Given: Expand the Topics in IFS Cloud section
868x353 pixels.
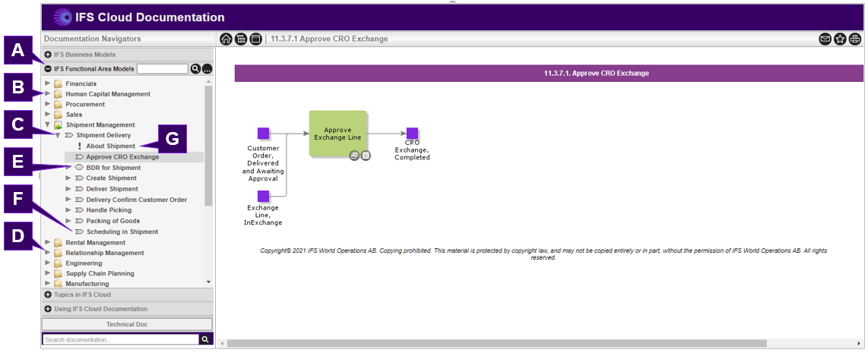Looking at the screenshot, I should [48, 295].
